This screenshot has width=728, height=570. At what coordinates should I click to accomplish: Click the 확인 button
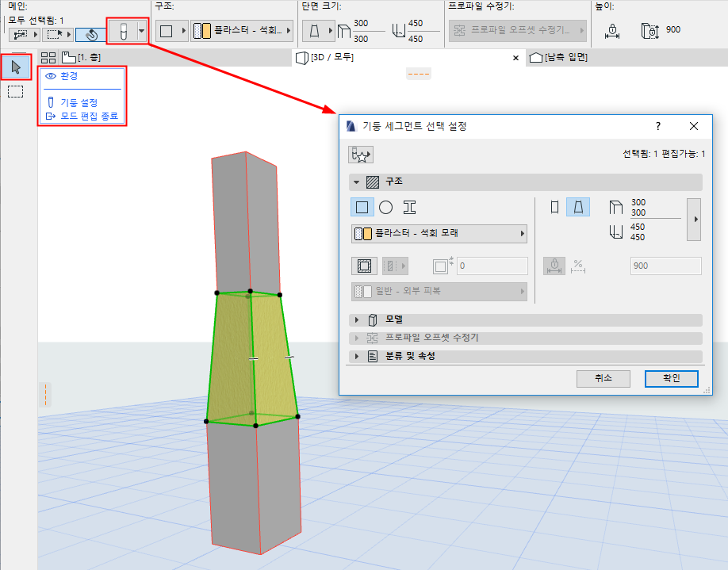[x=672, y=378]
